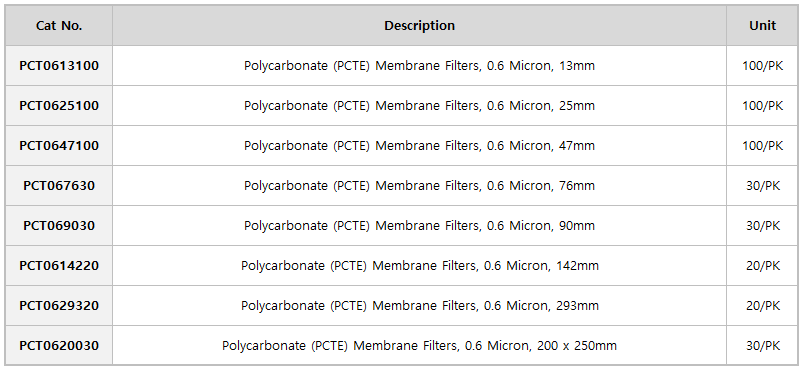The width and height of the screenshot is (802, 369).
Task: Select catalog number PCT0614220
Action: pyautogui.click(x=59, y=266)
